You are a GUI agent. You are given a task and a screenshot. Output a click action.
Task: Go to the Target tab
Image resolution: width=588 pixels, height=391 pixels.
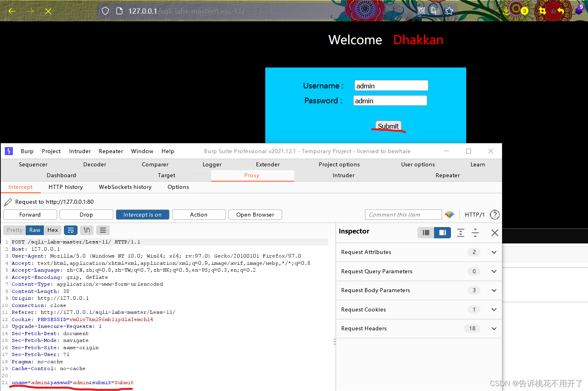coord(167,175)
